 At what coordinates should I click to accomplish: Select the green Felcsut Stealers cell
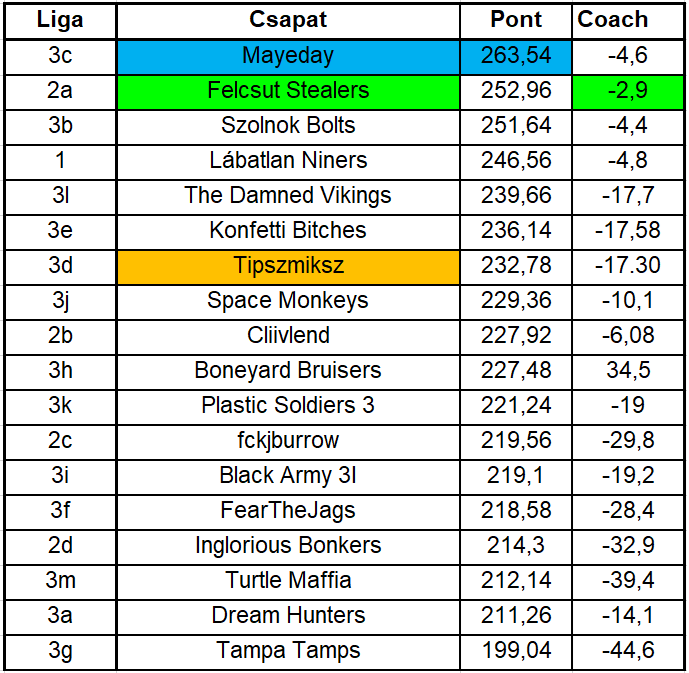click(288, 90)
